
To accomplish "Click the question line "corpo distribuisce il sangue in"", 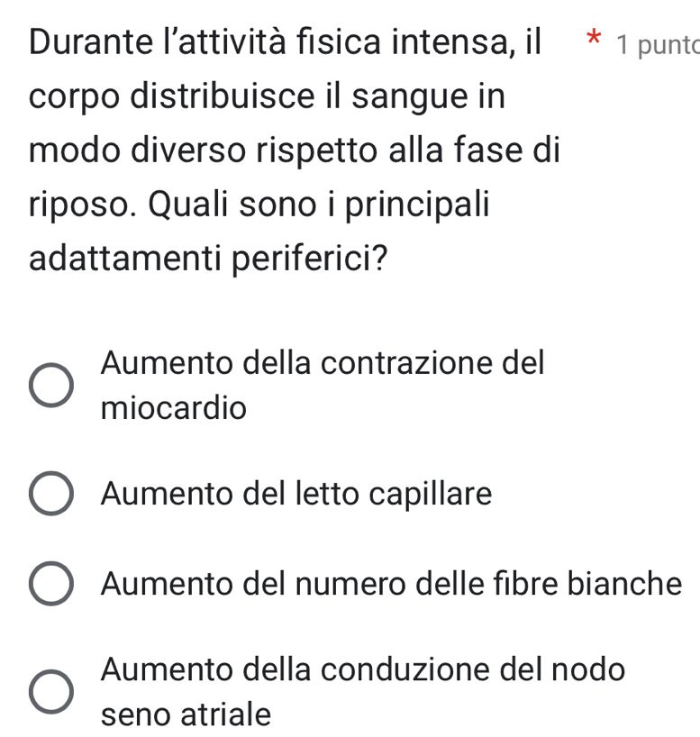I will click(267, 96).
